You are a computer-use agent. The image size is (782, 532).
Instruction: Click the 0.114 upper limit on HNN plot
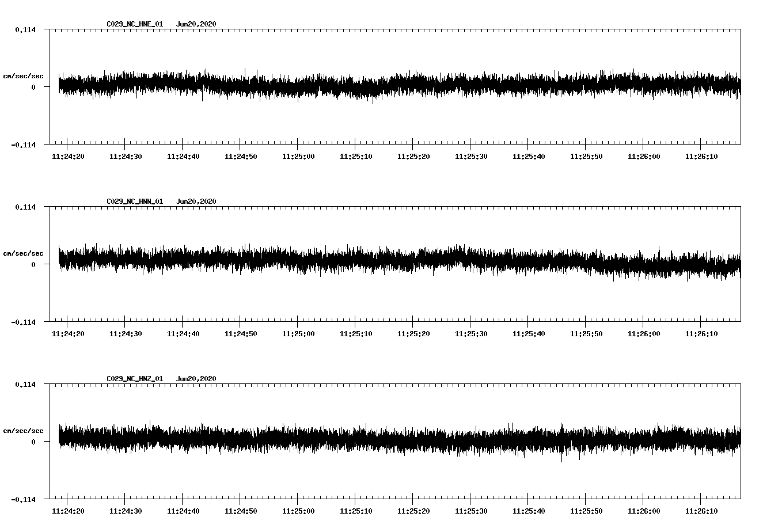point(25,207)
